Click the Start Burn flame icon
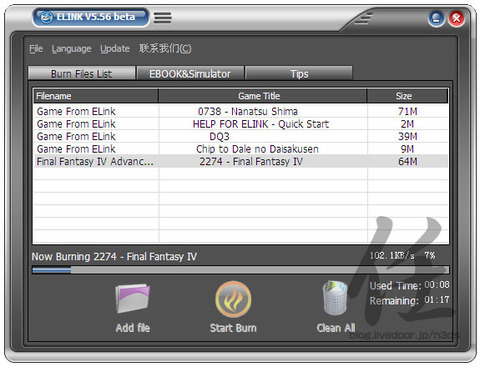 pyautogui.click(x=233, y=299)
